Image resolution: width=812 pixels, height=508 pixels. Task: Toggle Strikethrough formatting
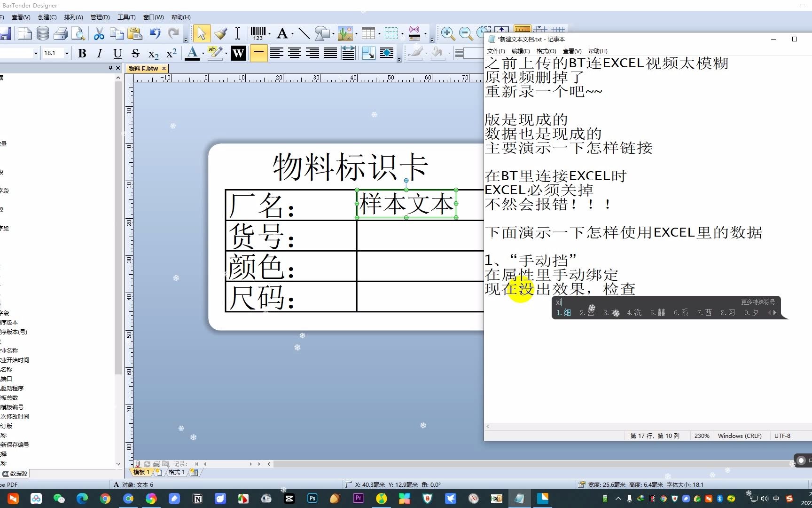click(136, 53)
